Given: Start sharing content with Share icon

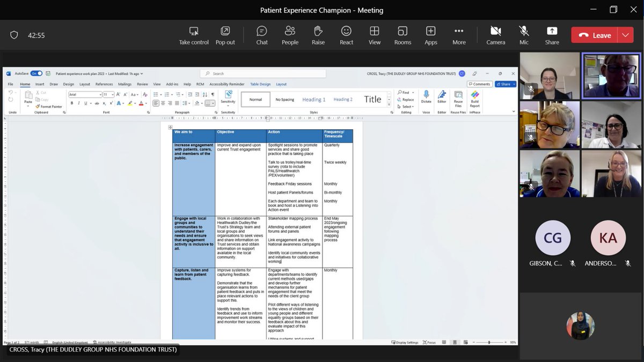Looking at the screenshot, I should (552, 35).
